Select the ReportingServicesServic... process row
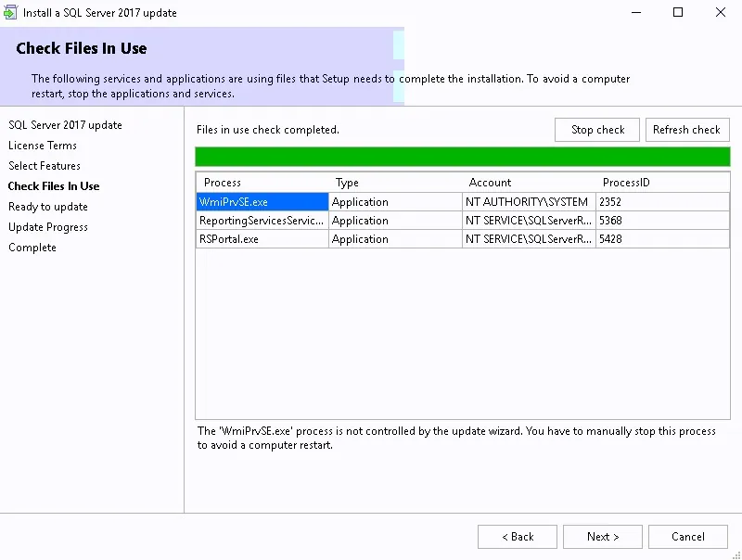 tap(462, 221)
